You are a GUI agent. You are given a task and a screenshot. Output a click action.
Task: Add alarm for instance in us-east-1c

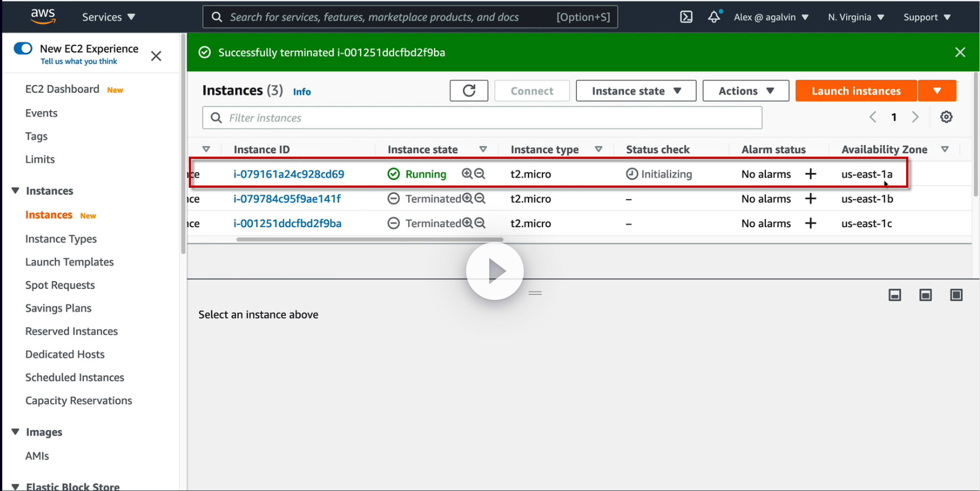click(811, 223)
